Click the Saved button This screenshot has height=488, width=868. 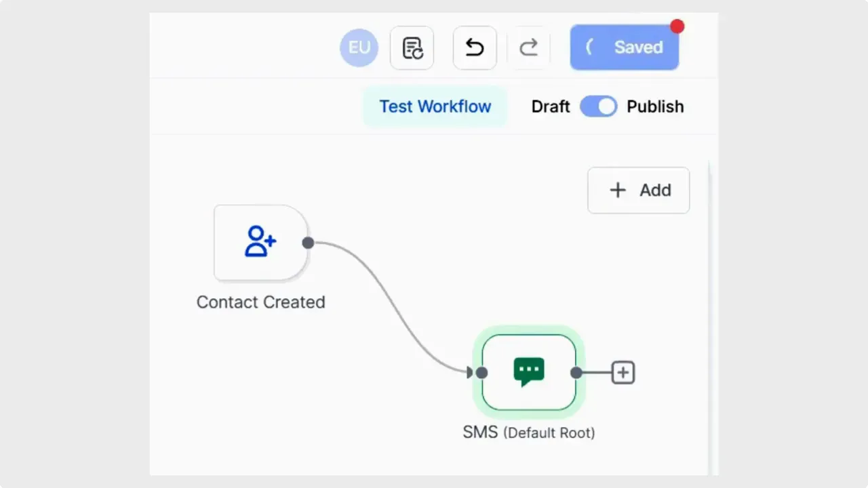[x=624, y=47]
